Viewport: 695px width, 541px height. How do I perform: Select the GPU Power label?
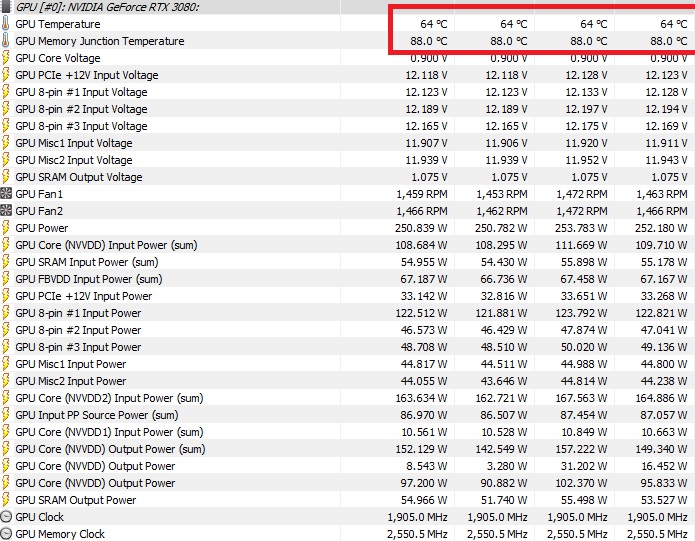[x=42, y=228]
